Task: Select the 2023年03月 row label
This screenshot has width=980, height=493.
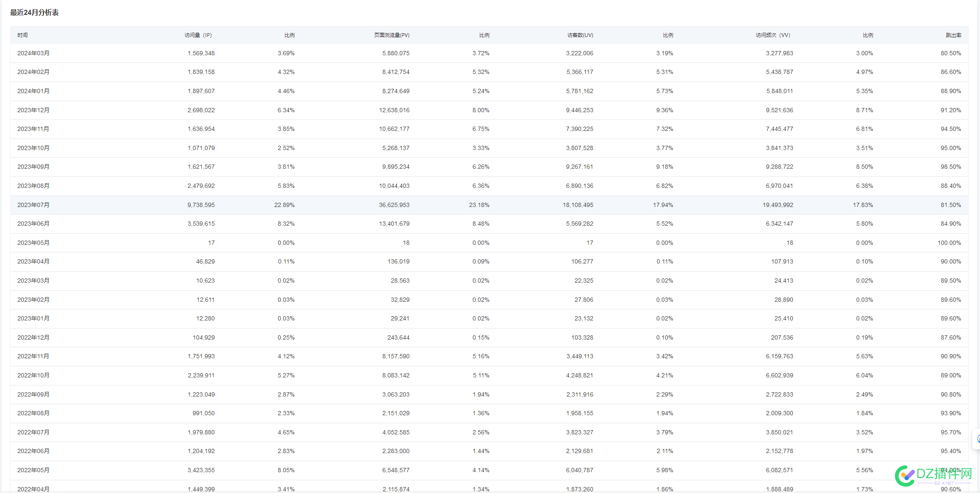Action: click(x=33, y=280)
